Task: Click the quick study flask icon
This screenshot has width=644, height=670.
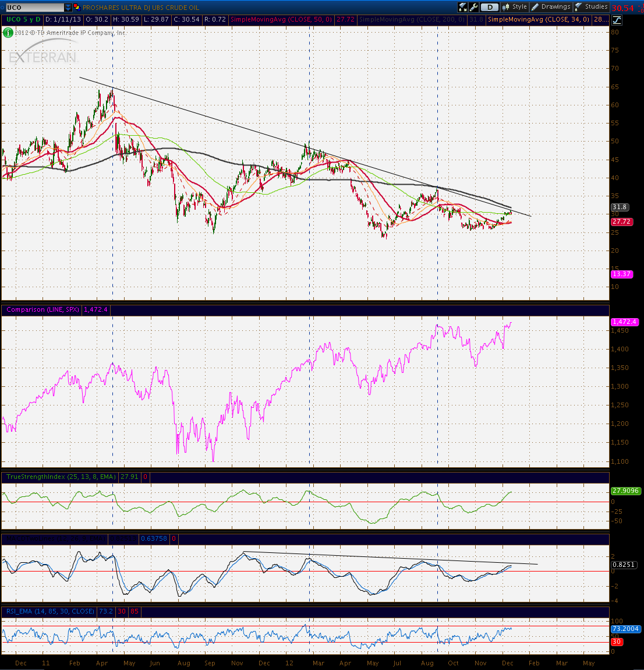Action: coord(462,7)
